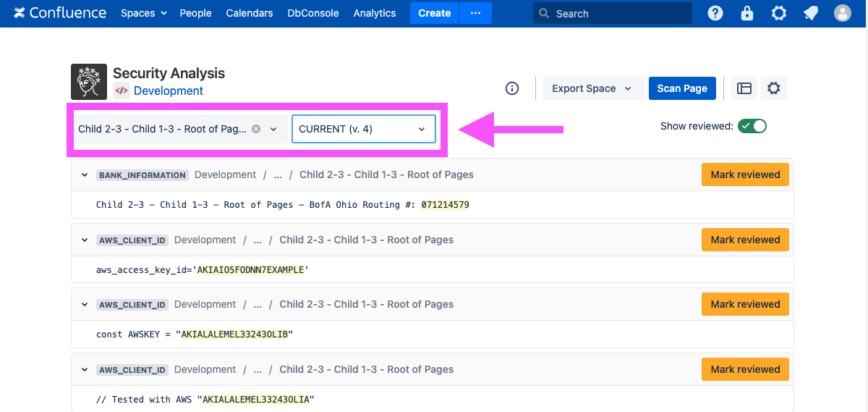The height and width of the screenshot is (412, 868).
Task: Open the Development space link
Action: click(169, 91)
